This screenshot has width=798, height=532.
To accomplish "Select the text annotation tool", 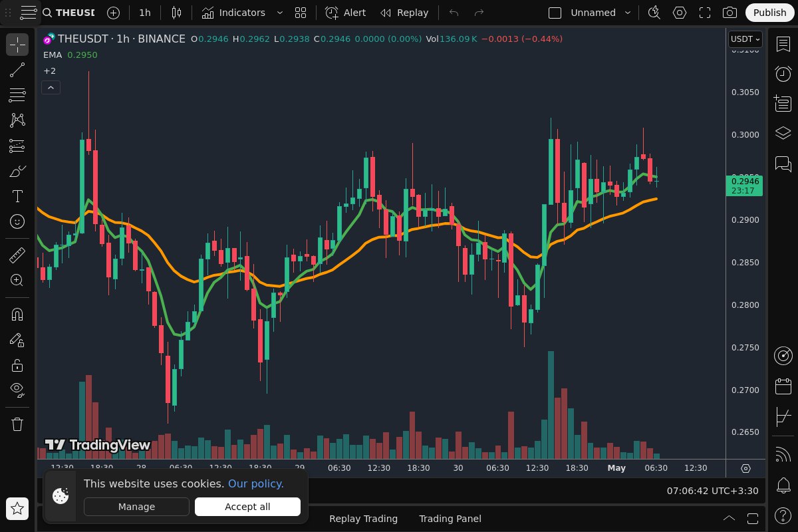I will (x=17, y=196).
